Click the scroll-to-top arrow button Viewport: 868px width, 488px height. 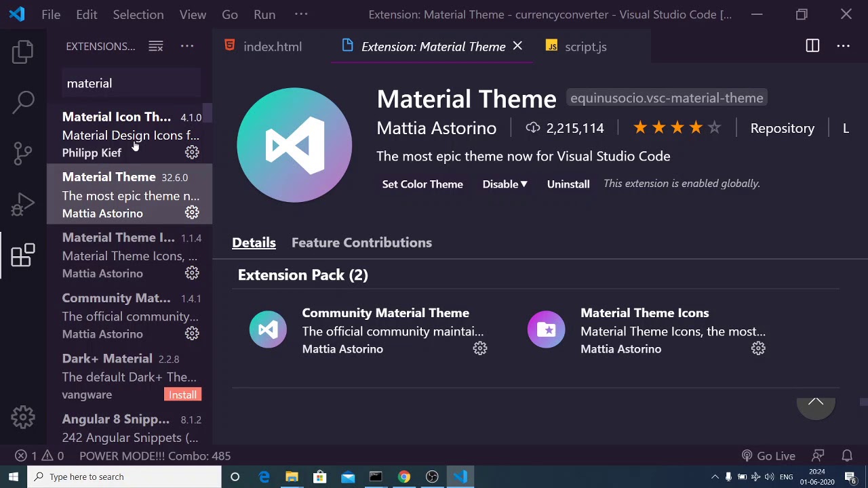pyautogui.click(x=816, y=403)
